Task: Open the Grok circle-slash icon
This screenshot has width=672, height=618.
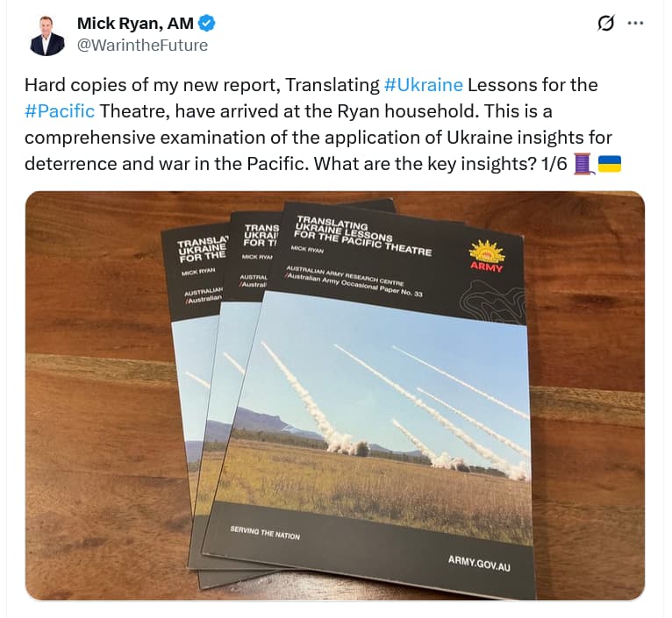Action: (x=605, y=23)
